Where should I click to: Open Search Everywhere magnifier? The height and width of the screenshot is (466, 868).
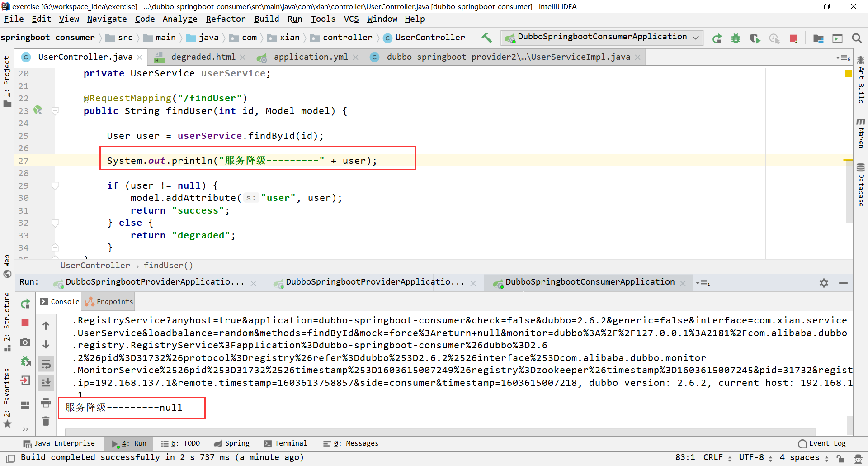857,38
